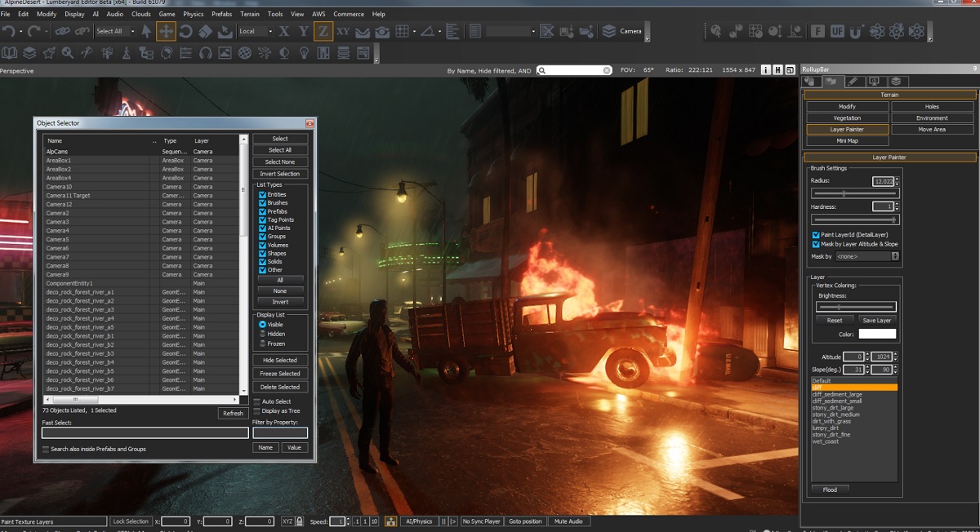Click the Vegetation terrain button

pyautogui.click(x=847, y=118)
